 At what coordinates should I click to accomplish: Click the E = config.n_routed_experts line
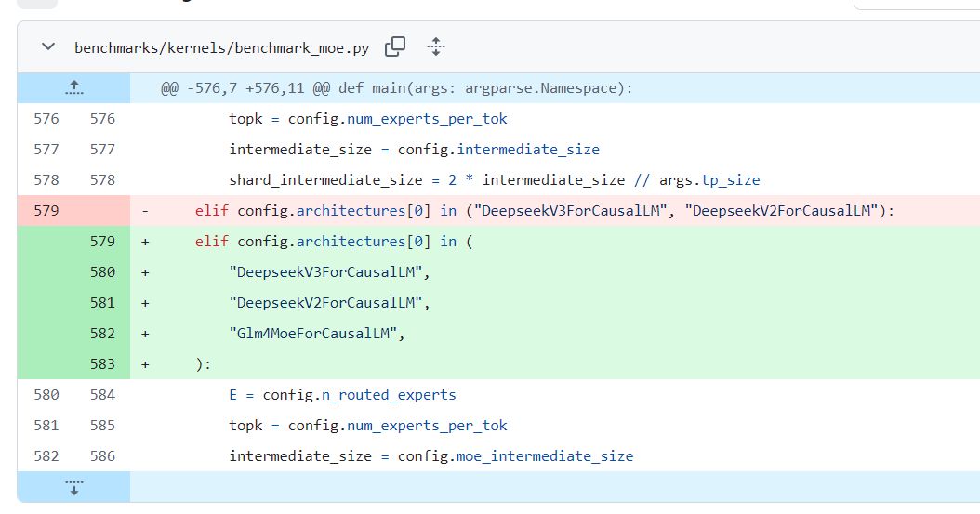click(x=342, y=395)
